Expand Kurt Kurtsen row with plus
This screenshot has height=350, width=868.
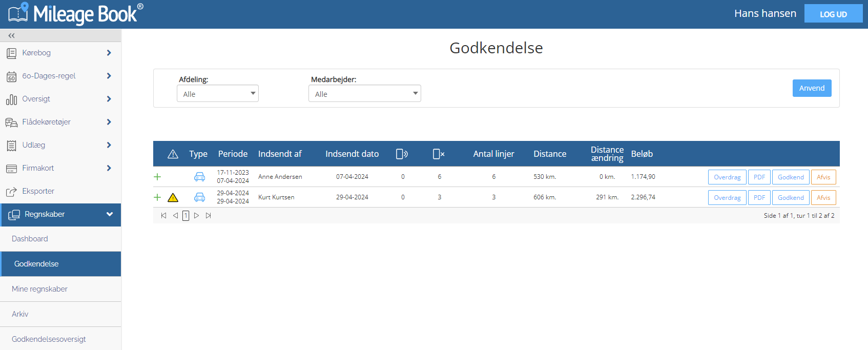click(157, 197)
